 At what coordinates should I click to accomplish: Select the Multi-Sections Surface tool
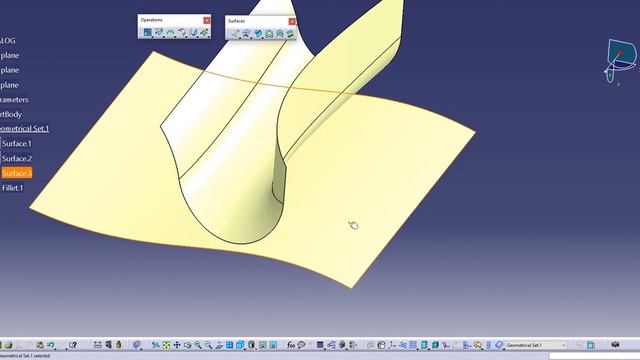click(280, 34)
